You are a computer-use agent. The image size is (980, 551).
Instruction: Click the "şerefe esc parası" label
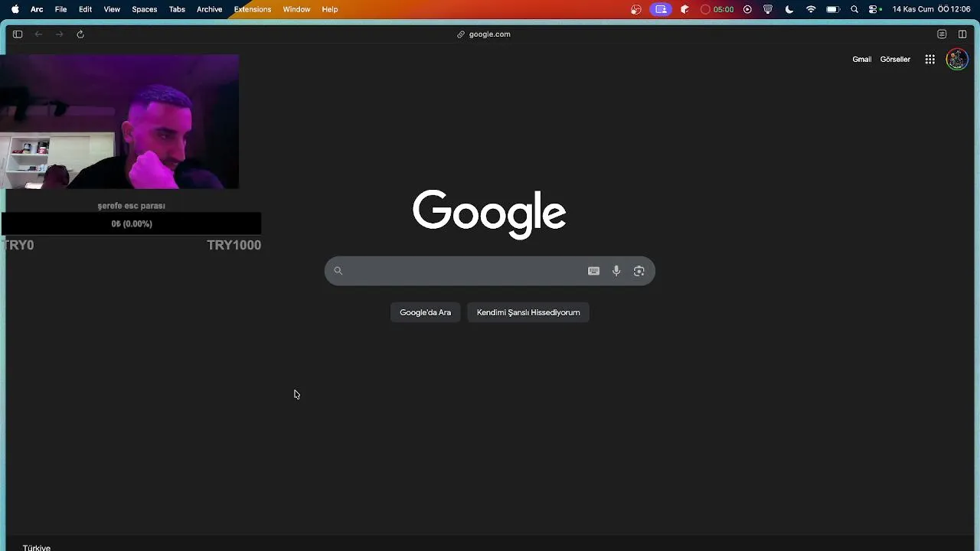[x=131, y=206]
